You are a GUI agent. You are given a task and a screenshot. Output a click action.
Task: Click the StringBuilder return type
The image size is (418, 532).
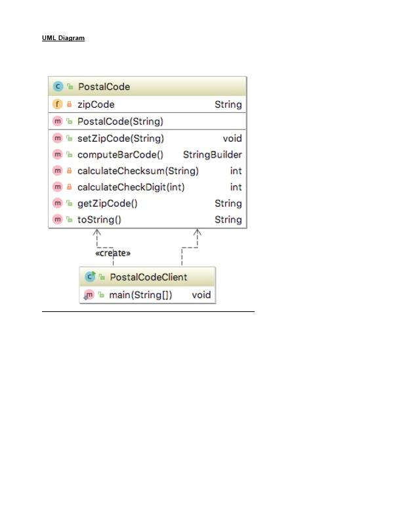coord(213,155)
